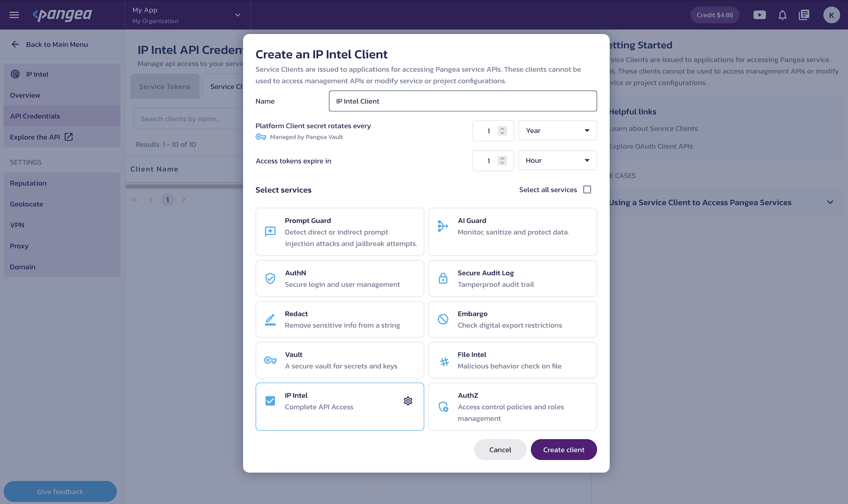Select the Redact service card
This screenshot has width=848, height=504.
[340, 319]
